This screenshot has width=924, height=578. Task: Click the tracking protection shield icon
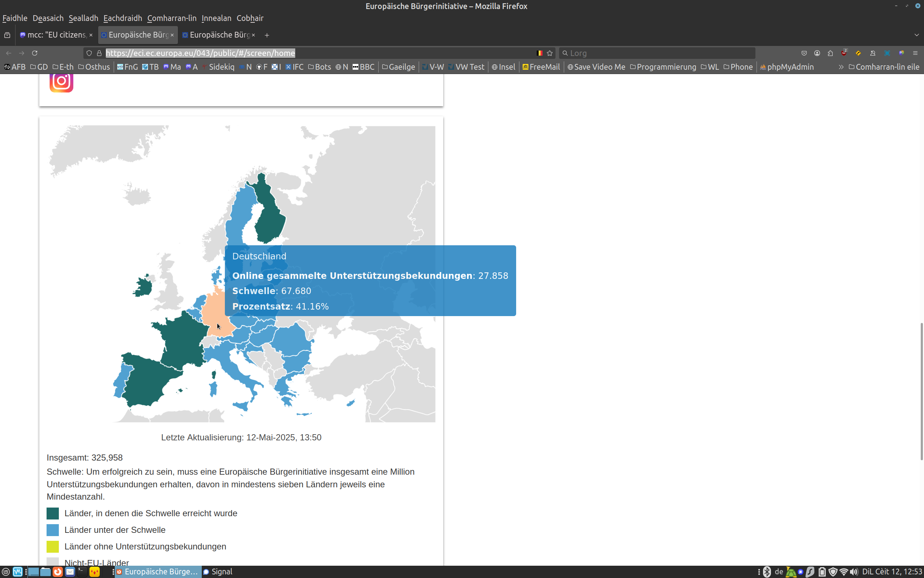pyautogui.click(x=89, y=53)
